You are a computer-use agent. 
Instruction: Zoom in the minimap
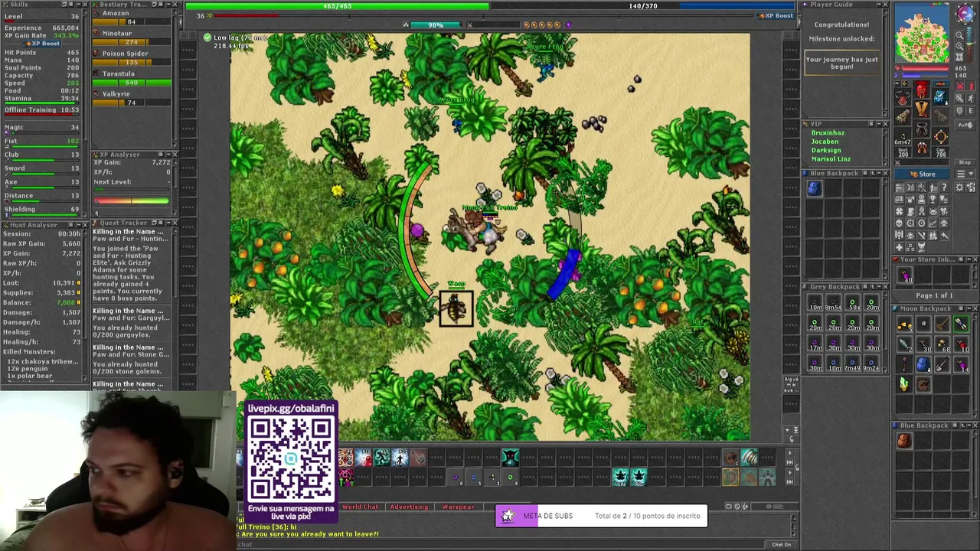click(x=959, y=47)
